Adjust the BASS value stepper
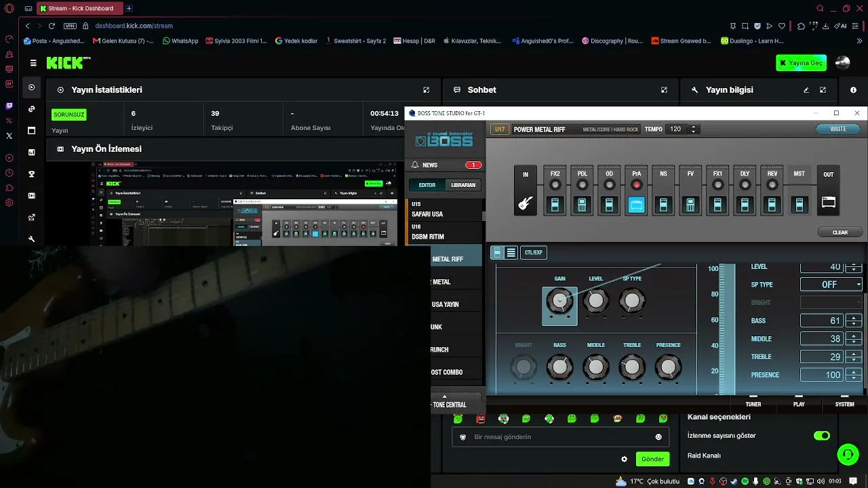The height and width of the screenshot is (488, 868). [854, 321]
